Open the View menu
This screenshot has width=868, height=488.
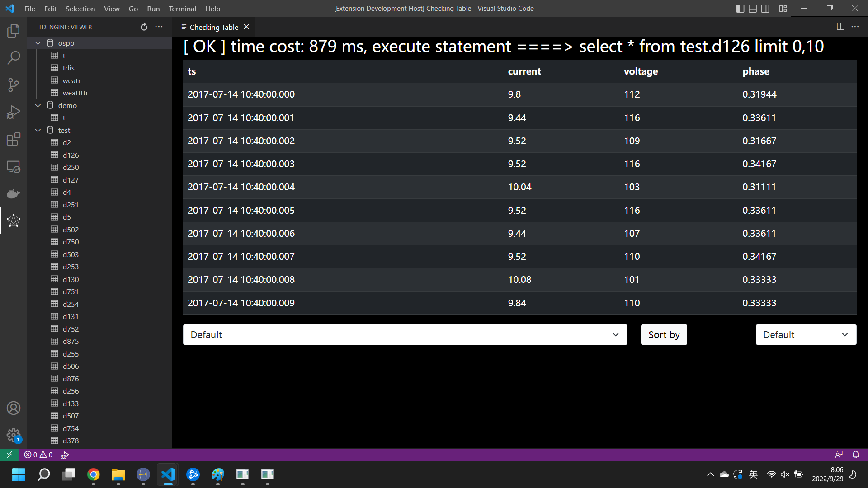112,9
